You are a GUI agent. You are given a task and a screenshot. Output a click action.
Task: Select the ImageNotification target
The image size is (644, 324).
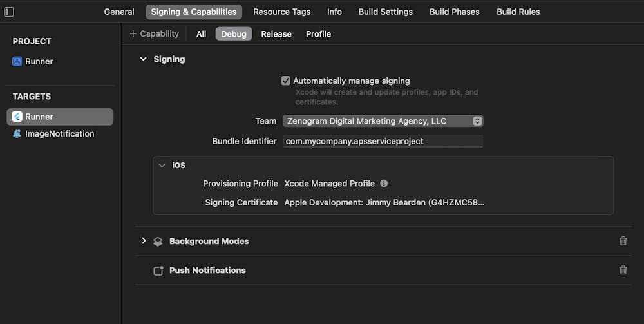[x=59, y=134]
